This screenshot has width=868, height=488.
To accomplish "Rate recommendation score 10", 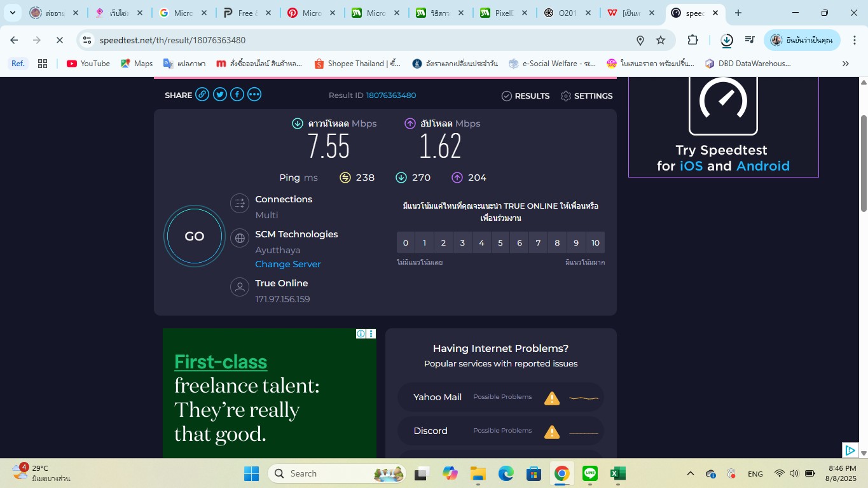I will (595, 242).
